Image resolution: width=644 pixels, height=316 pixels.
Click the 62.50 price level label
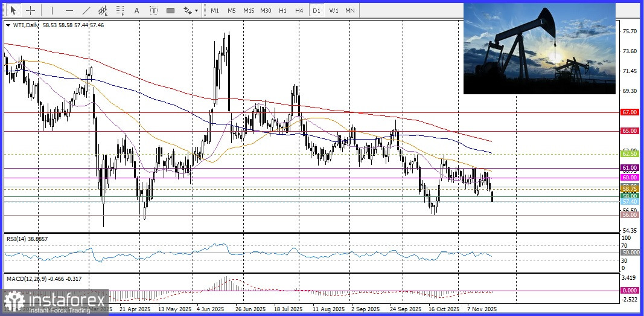pyautogui.click(x=630, y=153)
